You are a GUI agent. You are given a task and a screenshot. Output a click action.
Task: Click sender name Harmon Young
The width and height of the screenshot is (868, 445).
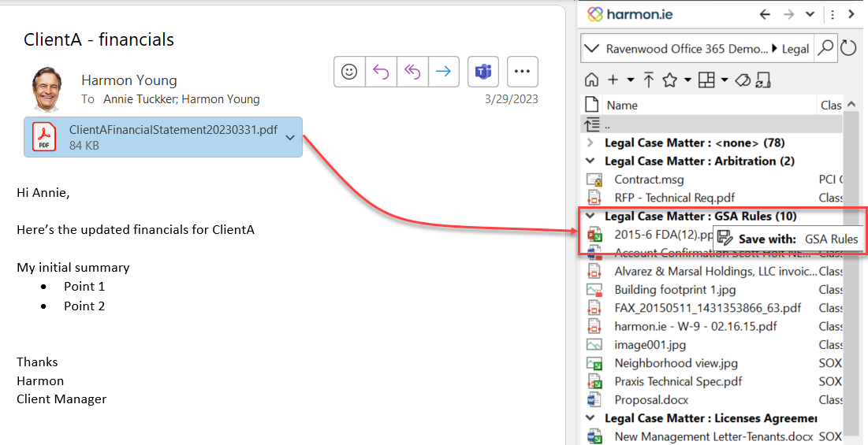129,80
